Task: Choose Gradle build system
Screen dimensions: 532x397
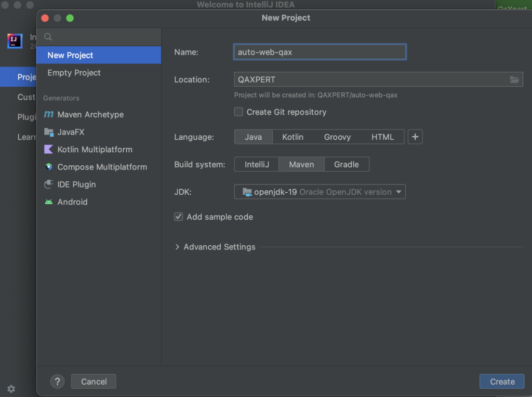Action: (x=347, y=164)
